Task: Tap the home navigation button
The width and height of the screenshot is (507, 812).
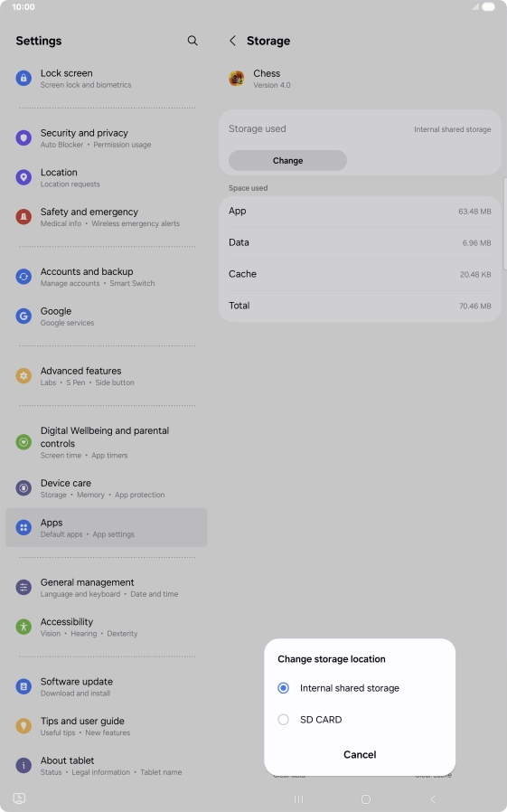Action: pyautogui.click(x=366, y=799)
